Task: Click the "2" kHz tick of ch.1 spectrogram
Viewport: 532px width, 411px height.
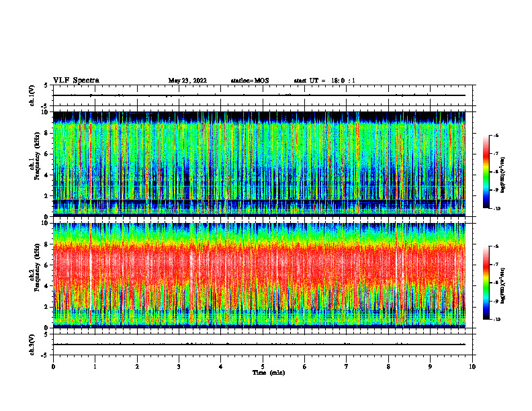Action: click(x=46, y=196)
